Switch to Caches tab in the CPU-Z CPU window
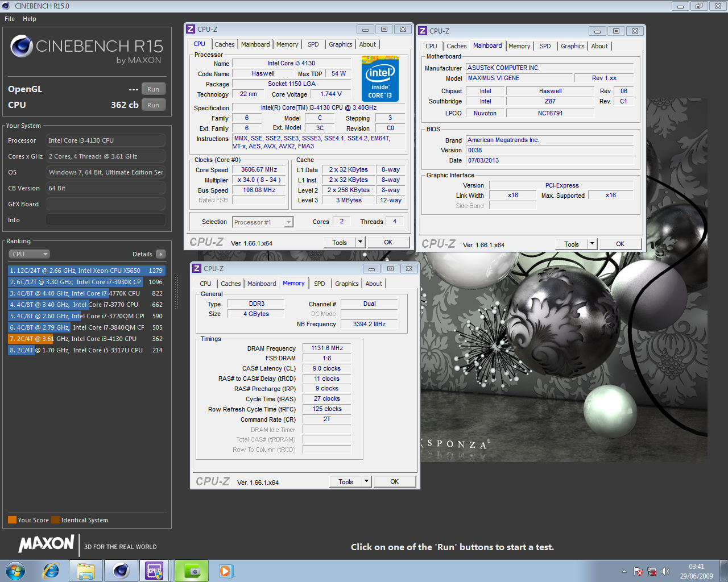The image size is (728, 582). [x=225, y=44]
